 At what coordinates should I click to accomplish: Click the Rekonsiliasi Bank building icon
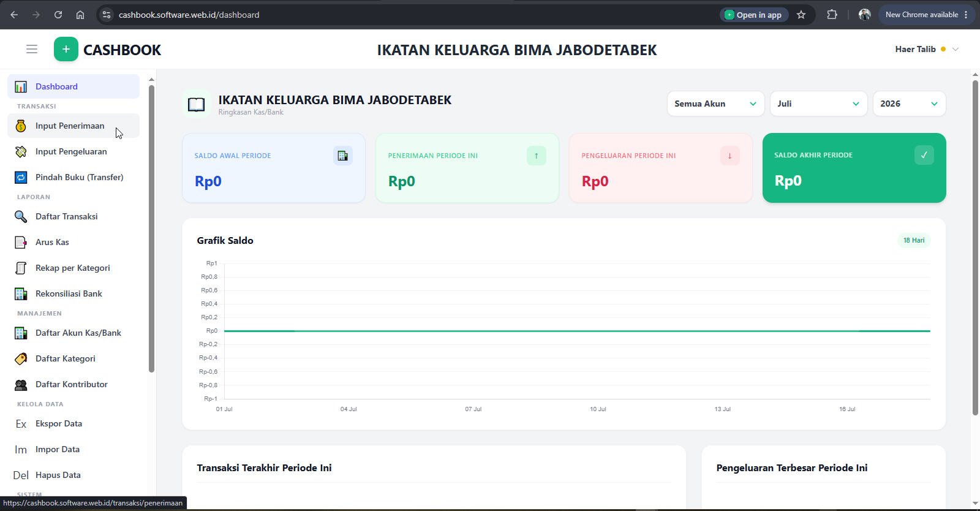pyautogui.click(x=21, y=293)
